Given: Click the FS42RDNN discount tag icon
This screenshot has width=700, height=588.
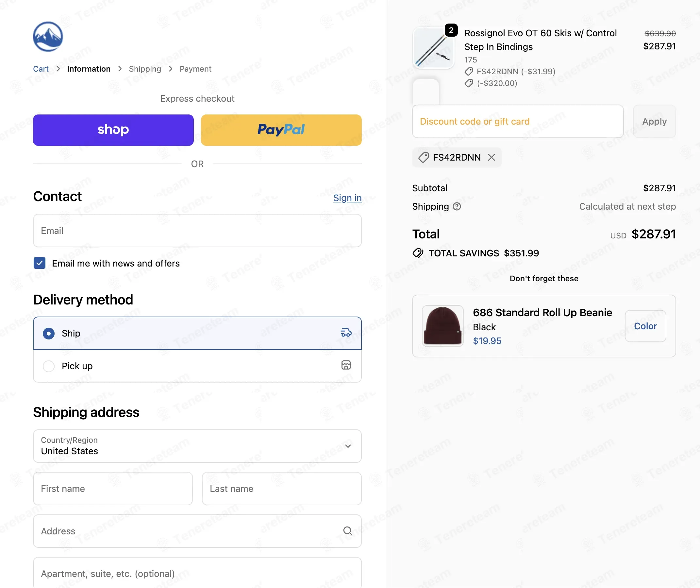Looking at the screenshot, I should 423,157.
